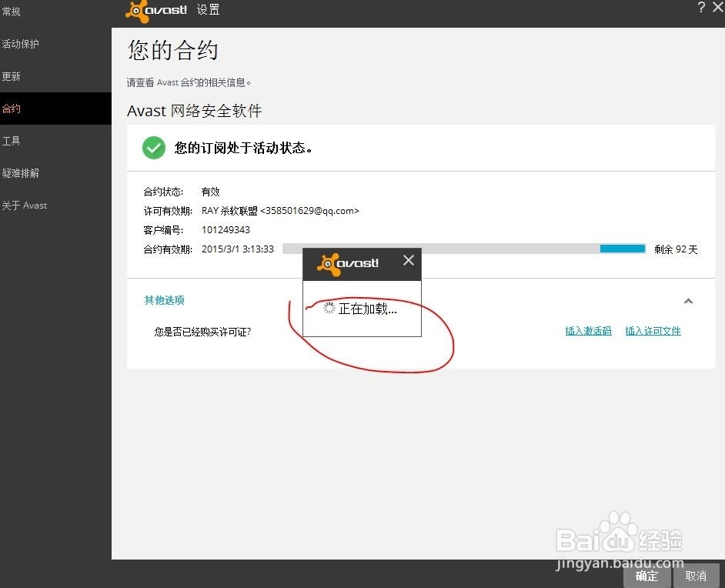The width and height of the screenshot is (725, 588).
Task: Click the 有效 contract status value
Action: pyautogui.click(x=210, y=192)
